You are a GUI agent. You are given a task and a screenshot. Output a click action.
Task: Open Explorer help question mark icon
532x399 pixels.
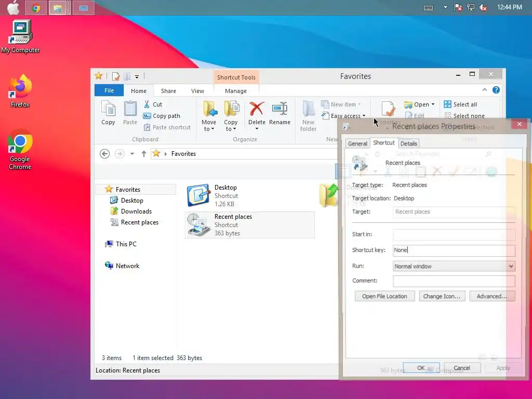click(496, 90)
